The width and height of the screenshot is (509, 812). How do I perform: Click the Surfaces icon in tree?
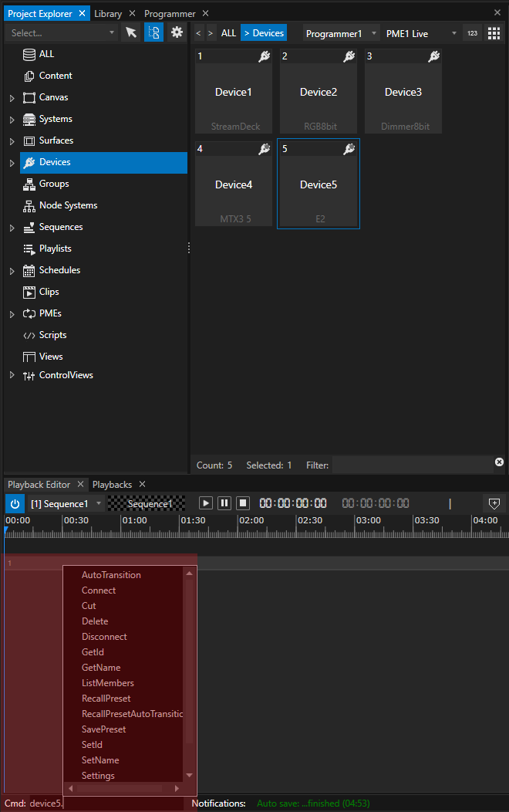pos(29,140)
